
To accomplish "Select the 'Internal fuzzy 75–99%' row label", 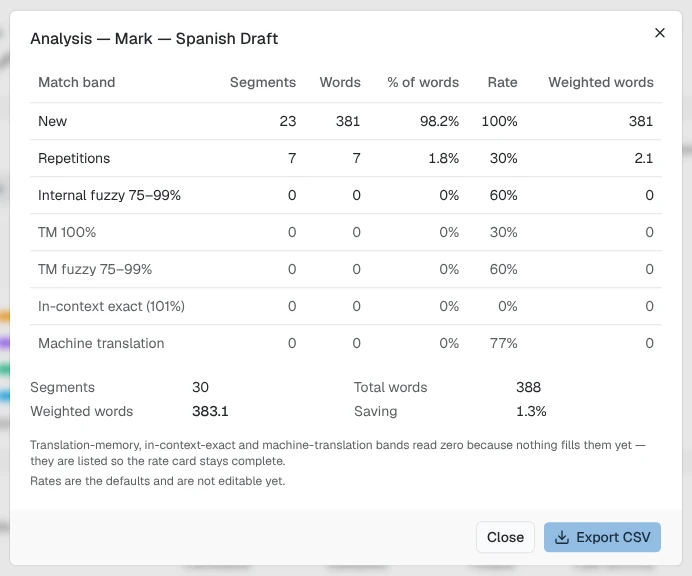I will click(x=109, y=196).
